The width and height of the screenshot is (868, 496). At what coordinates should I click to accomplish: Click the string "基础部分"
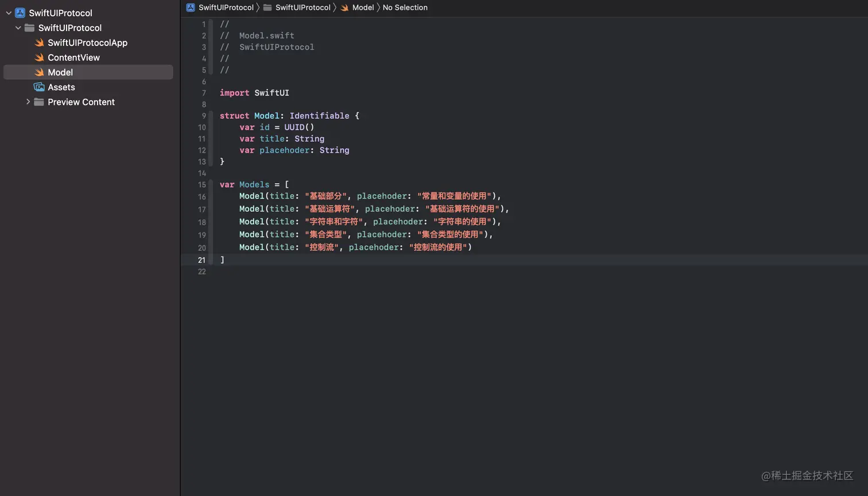click(326, 196)
